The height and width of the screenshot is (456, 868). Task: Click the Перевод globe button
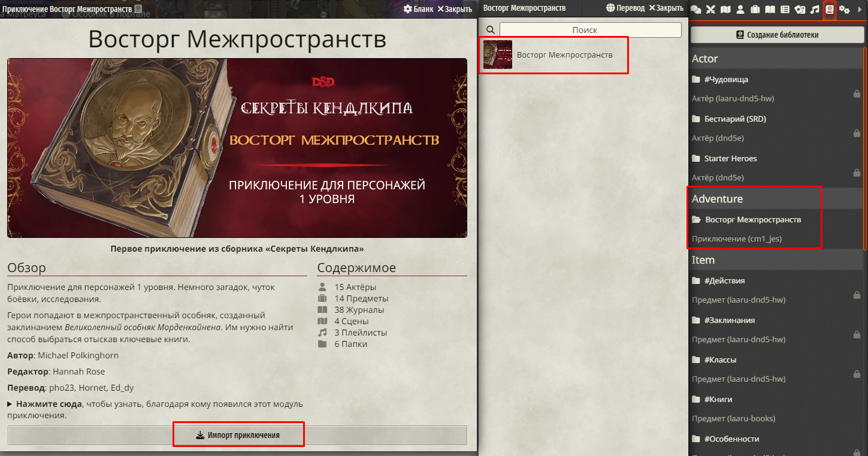click(625, 8)
